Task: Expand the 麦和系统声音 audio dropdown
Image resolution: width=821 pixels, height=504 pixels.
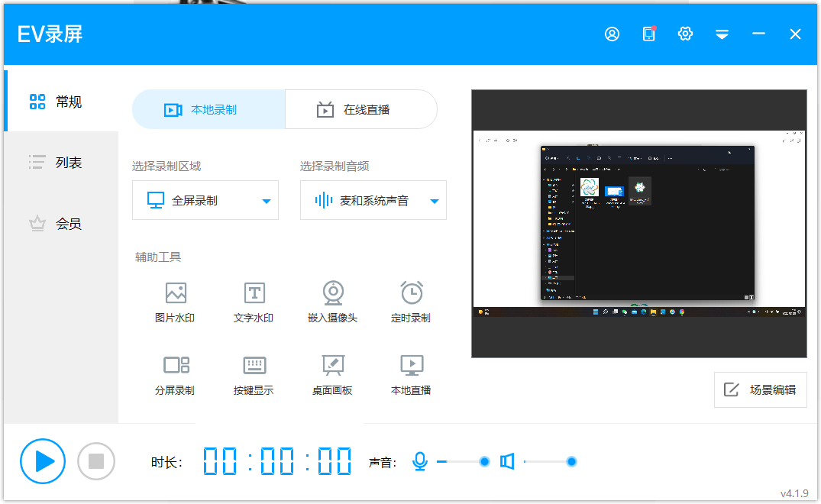Action: pos(373,200)
